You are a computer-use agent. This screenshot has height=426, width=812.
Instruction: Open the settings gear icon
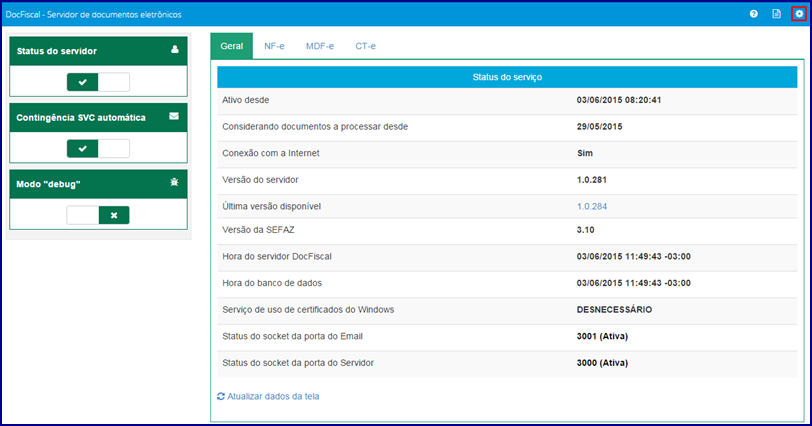(799, 14)
